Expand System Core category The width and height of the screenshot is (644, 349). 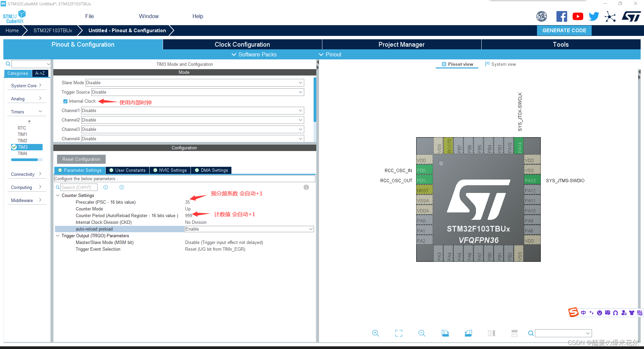click(x=26, y=86)
